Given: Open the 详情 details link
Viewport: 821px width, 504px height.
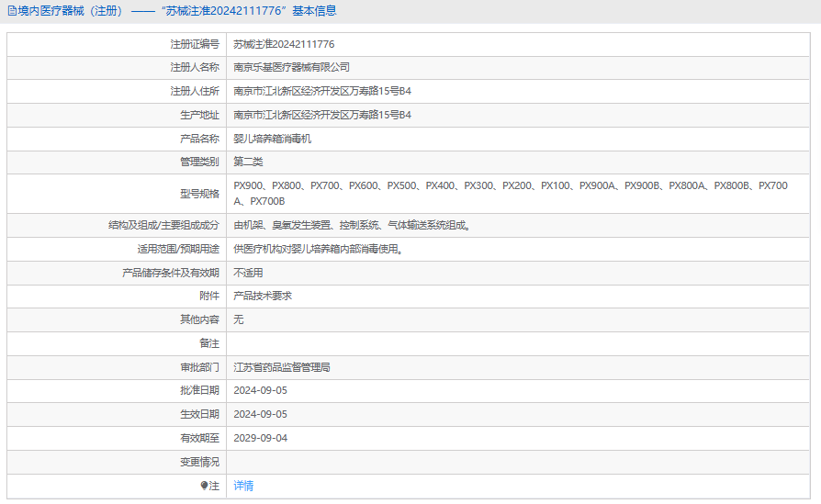Looking at the screenshot, I should coord(243,486).
